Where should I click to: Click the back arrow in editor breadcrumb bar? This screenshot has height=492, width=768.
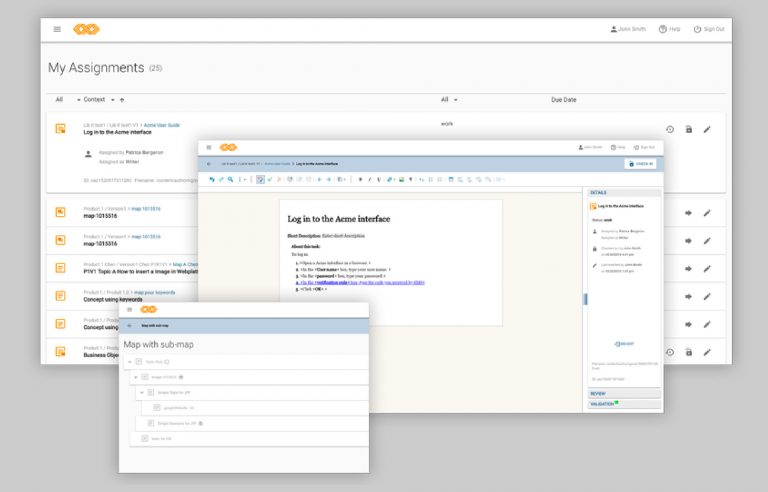pyautogui.click(x=209, y=164)
